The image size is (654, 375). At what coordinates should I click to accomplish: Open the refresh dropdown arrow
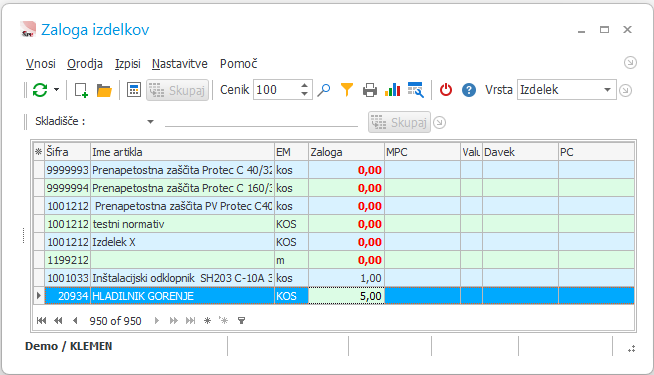click(x=56, y=90)
